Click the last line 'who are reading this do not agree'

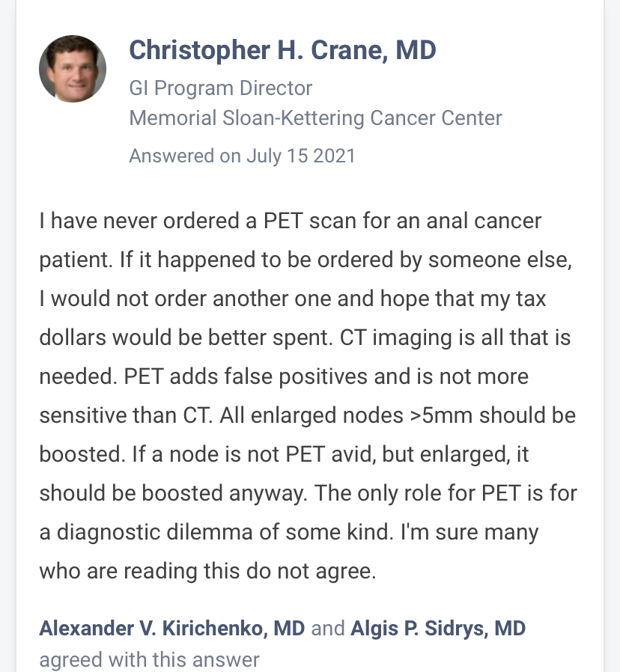tap(207, 571)
